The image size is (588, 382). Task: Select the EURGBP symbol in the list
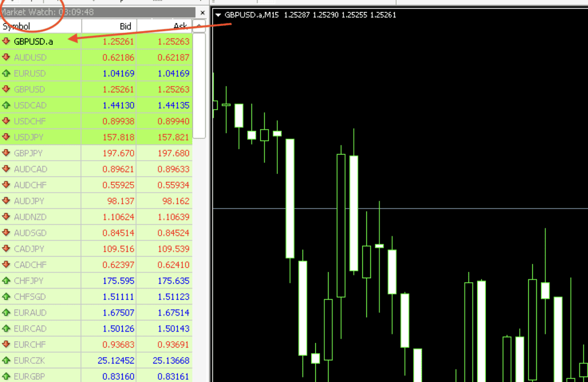tap(29, 376)
